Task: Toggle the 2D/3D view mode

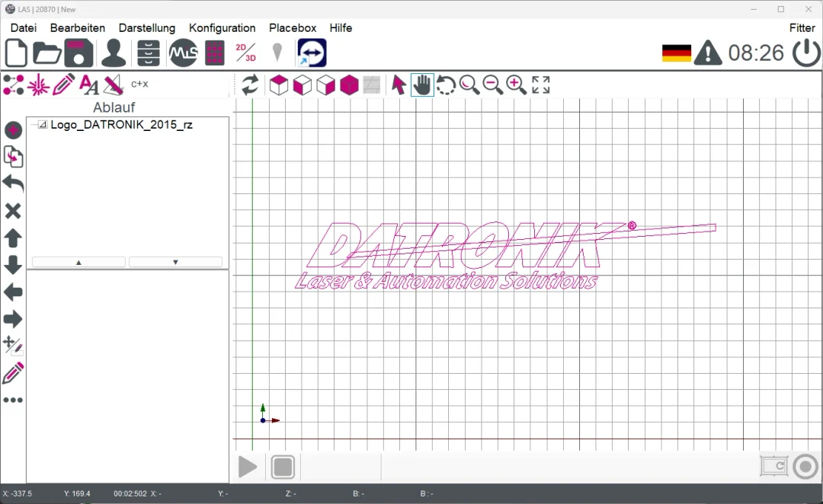Action: [x=245, y=53]
